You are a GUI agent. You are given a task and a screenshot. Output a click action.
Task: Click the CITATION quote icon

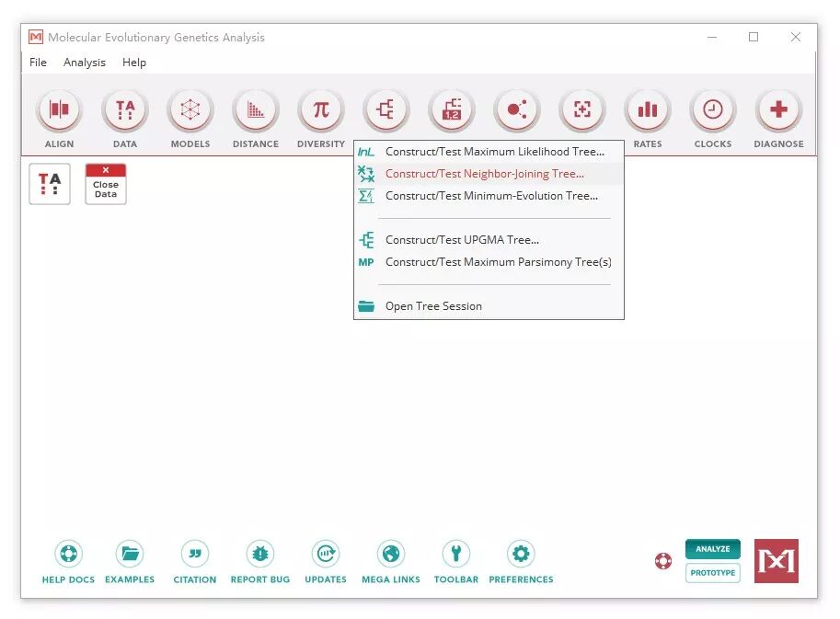click(195, 554)
